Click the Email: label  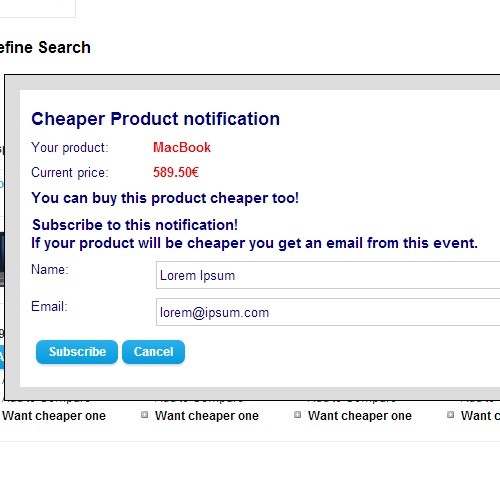pyautogui.click(x=49, y=306)
